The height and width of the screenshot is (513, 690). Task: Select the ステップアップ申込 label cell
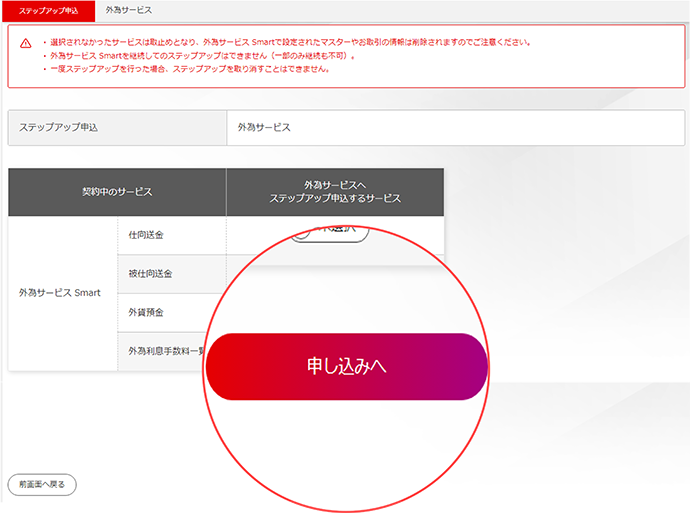click(117, 128)
